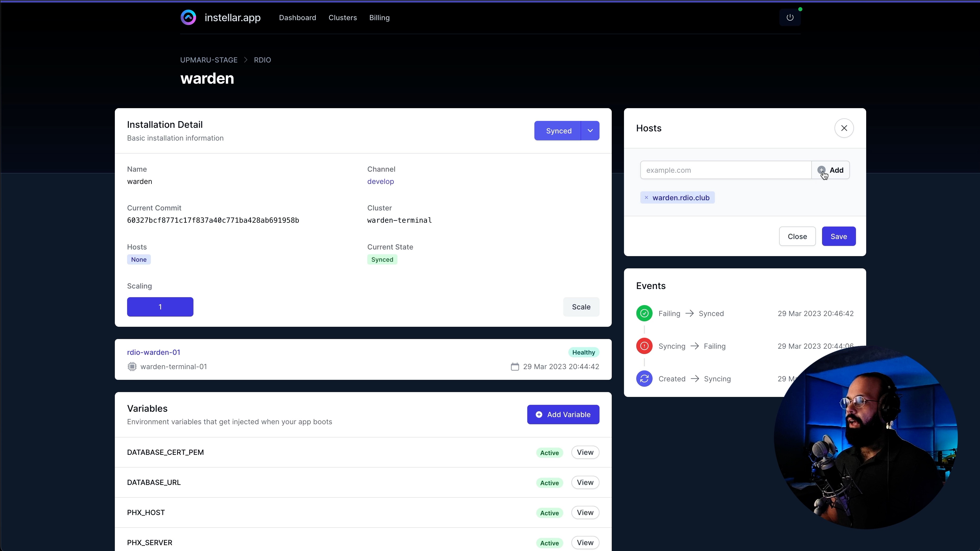Screen dimensions: 980x551
Task: Open the Dashboard nav item
Action: click(x=298, y=18)
